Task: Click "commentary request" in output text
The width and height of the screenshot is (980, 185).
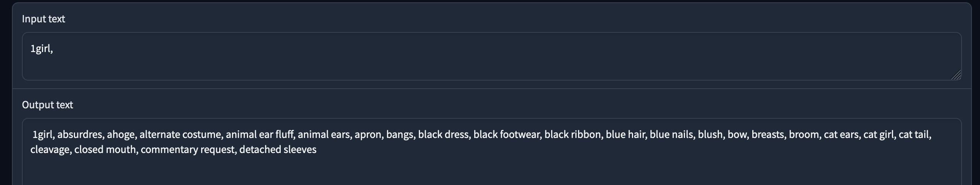Action: point(187,150)
